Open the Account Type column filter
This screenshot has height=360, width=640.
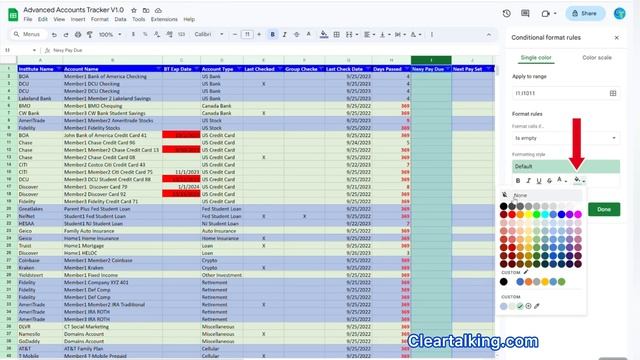coord(239,69)
